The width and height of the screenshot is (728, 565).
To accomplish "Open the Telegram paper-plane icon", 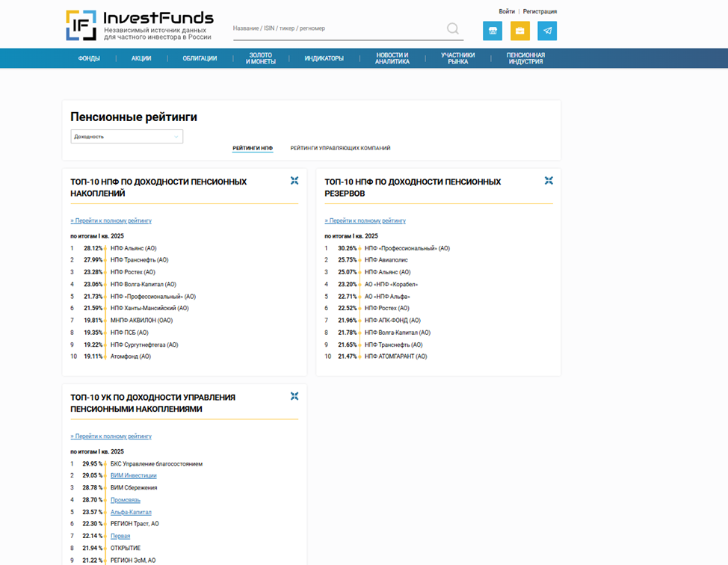I will [x=547, y=31].
